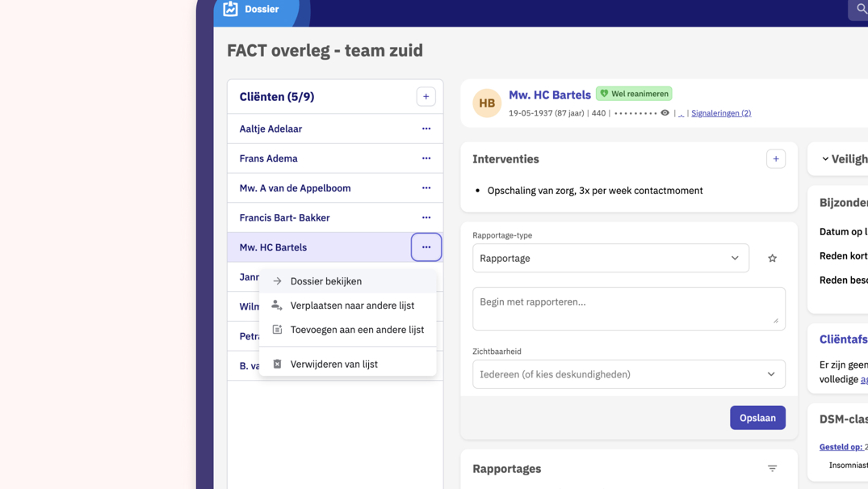The width and height of the screenshot is (868, 489).
Task: Open more options for Aaltje Adelaar
Action: click(426, 129)
